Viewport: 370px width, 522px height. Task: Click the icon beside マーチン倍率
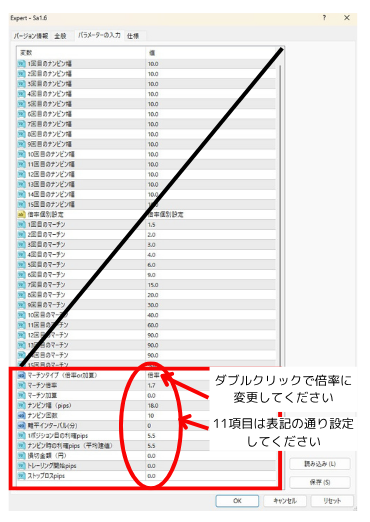(22, 385)
